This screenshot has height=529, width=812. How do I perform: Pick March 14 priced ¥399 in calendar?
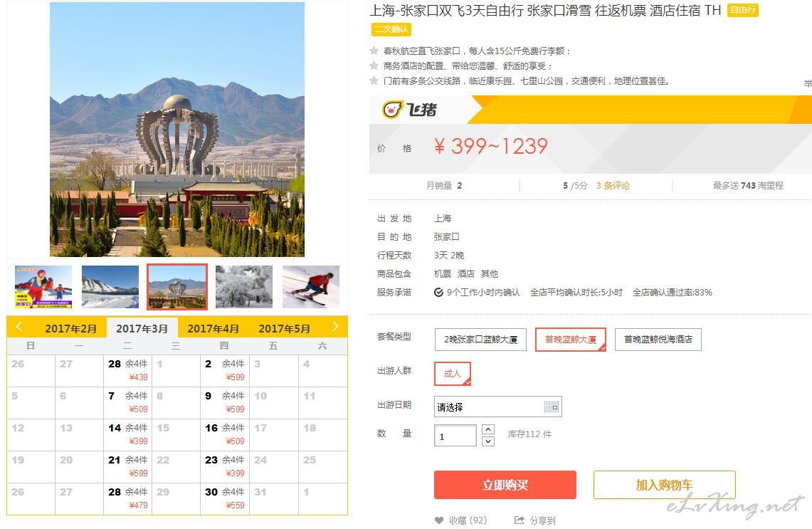[128, 435]
